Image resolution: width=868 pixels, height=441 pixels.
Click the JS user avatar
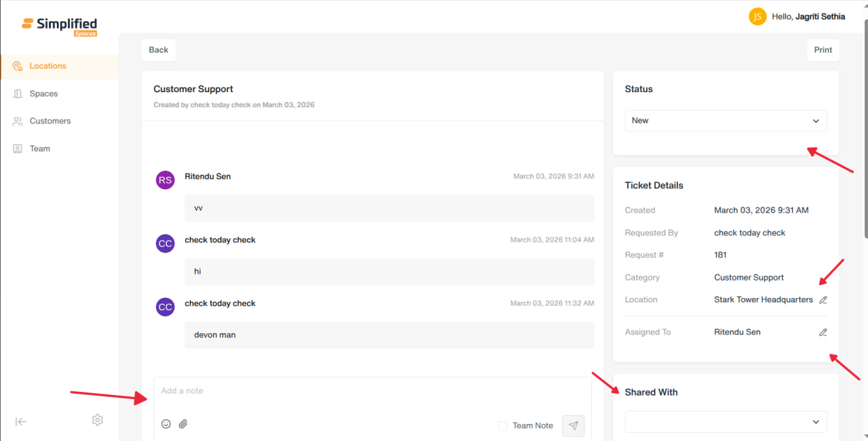pos(757,16)
